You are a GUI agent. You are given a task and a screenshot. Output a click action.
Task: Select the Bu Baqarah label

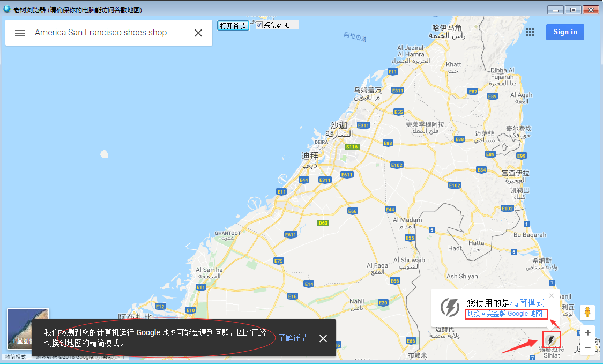point(530,235)
